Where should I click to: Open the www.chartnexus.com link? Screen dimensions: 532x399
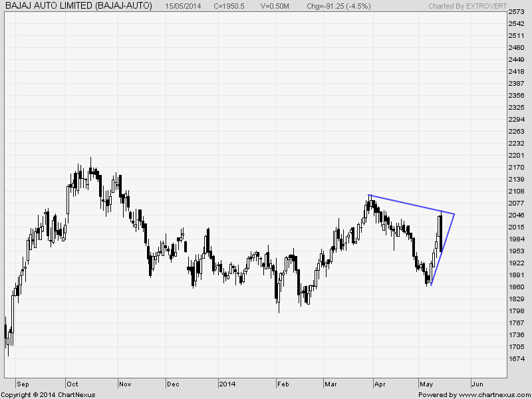493,395
